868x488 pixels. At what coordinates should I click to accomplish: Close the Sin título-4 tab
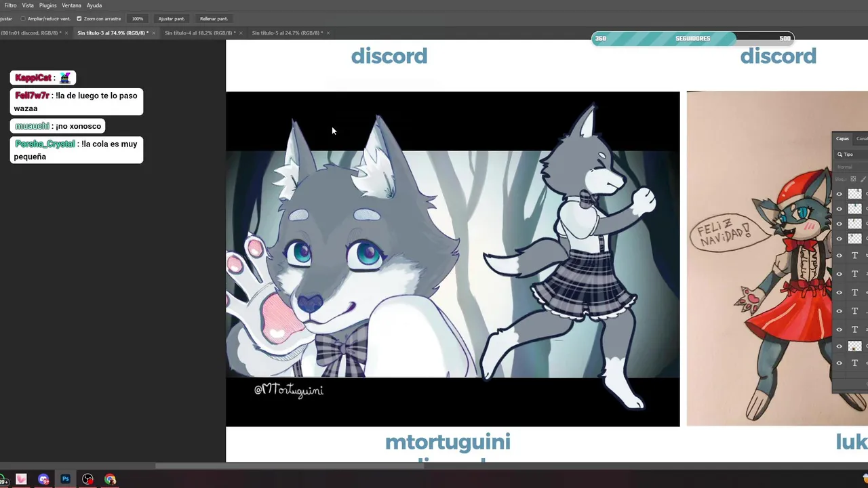tap(241, 33)
